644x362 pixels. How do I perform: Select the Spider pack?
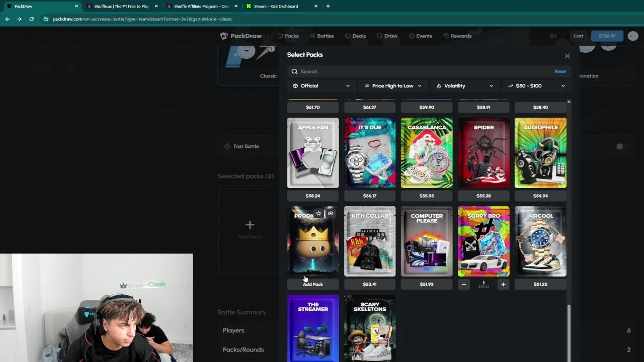[484, 153]
